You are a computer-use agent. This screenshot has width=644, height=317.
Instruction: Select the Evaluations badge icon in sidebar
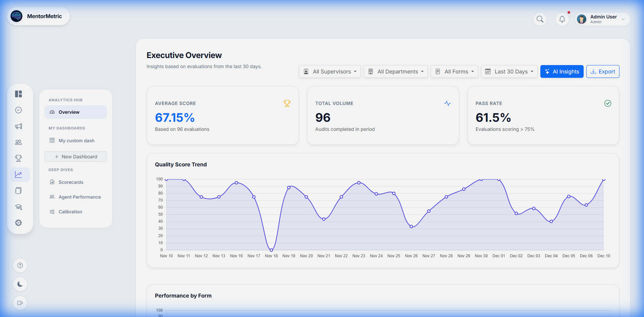click(x=18, y=110)
